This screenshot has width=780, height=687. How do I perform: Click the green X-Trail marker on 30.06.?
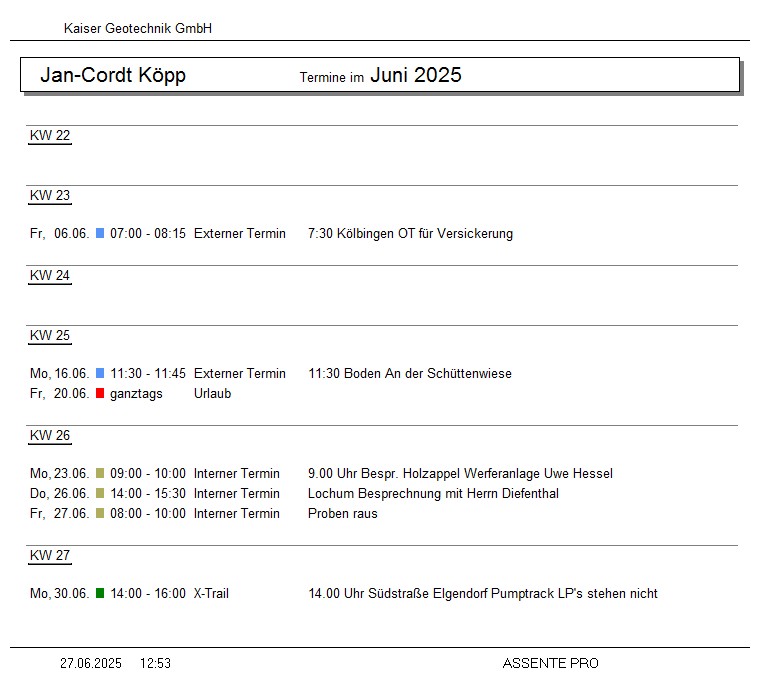click(x=100, y=594)
